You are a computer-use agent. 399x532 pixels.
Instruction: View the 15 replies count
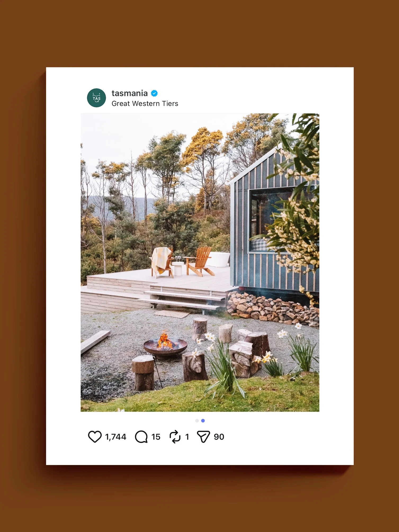156,437
